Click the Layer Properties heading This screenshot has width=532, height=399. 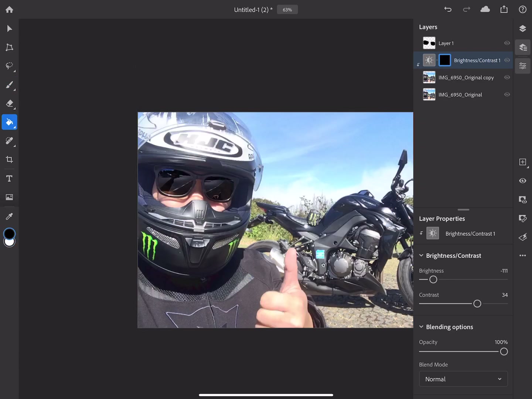(x=442, y=219)
